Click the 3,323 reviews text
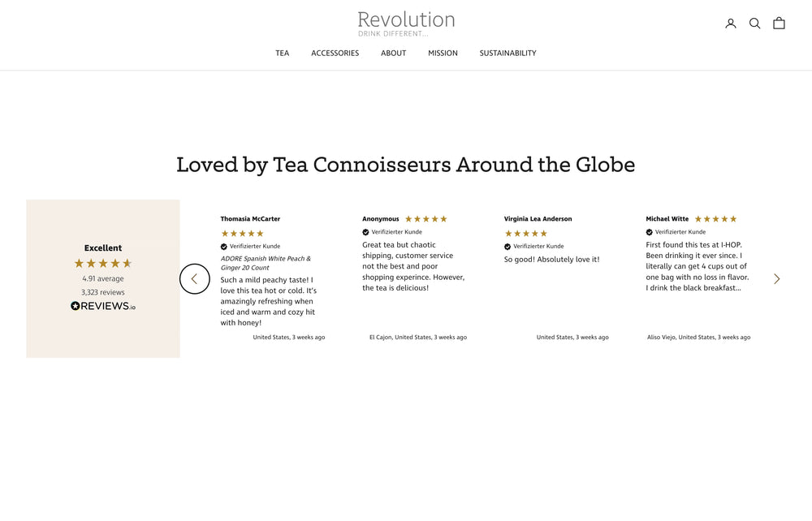Screen dimensions: 812x521 click(x=103, y=292)
